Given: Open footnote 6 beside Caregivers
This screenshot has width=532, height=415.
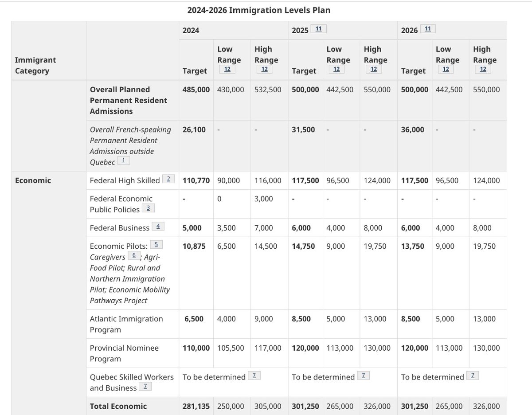Looking at the screenshot, I should pos(134,255).
